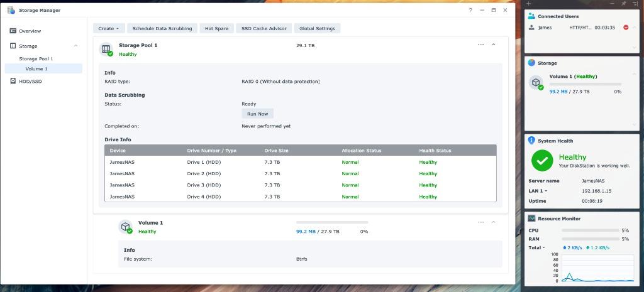Image resolution: width=644 pixels, height=292 pixels.
Task: Click the Storage Manager help question mark
Action: pos(470,10)
